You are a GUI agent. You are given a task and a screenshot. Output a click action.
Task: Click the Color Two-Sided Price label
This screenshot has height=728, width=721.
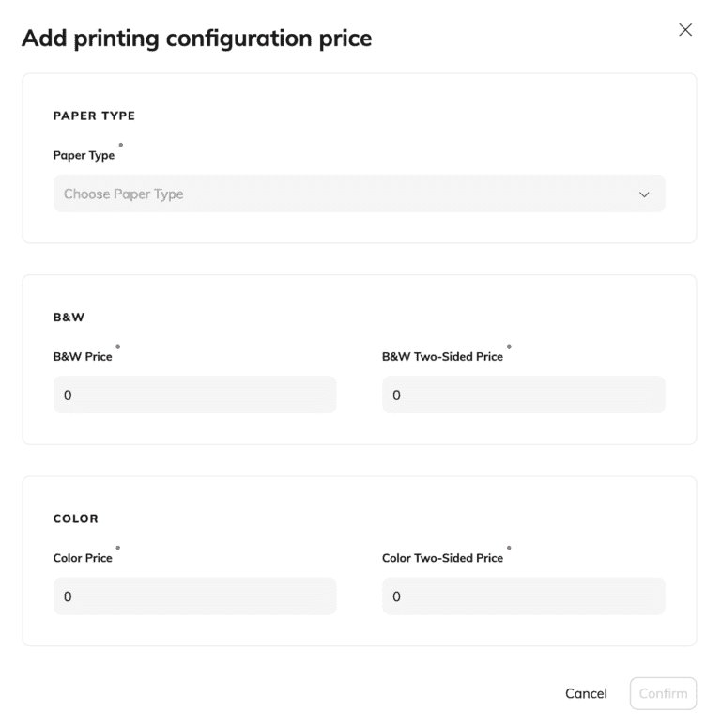[442, 558]
